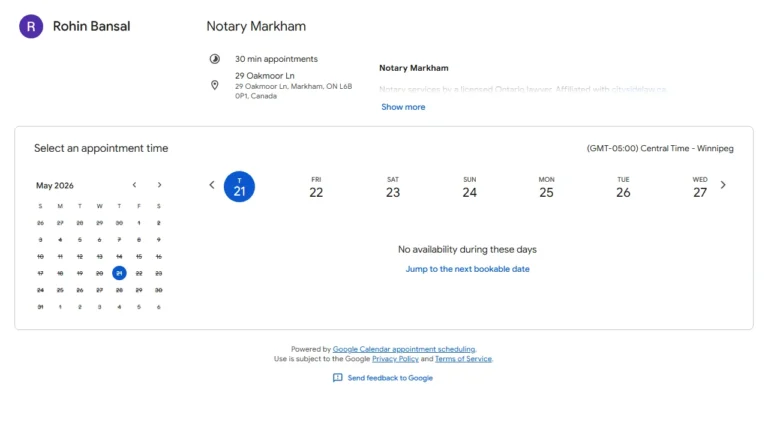
Task: Go to next month in the May 2026 mini calendar
Action: (159, 185)
